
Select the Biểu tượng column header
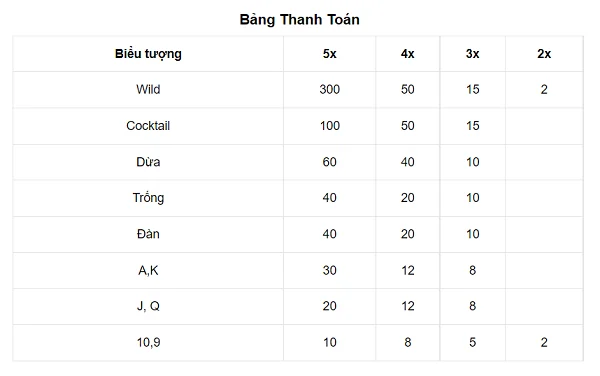click(x=148, y=54)
